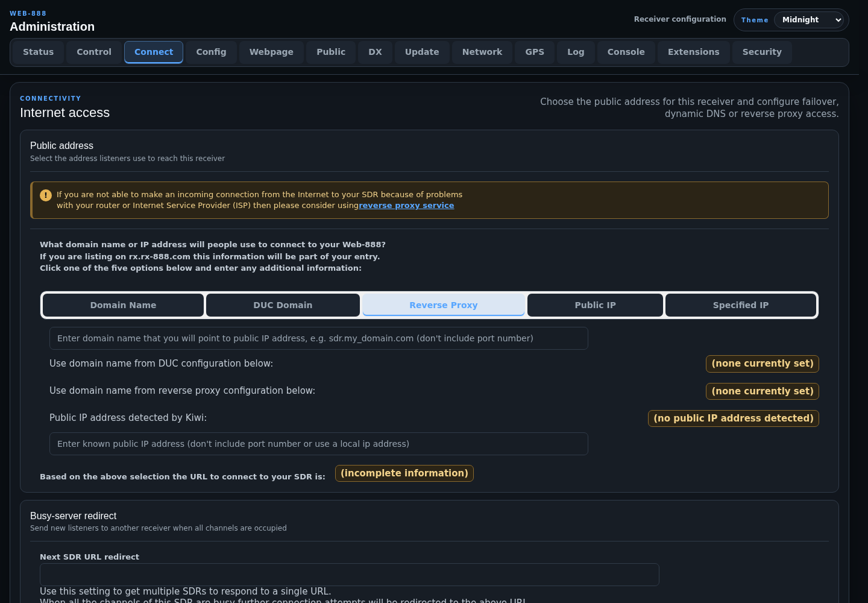868x603 pixels.
Task: Click '(no public IP address detected)' badge
Action: [734, 418]
